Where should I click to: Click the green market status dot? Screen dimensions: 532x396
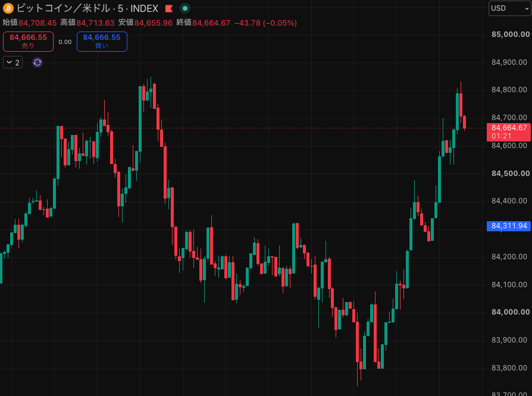(x=185, y=8)
